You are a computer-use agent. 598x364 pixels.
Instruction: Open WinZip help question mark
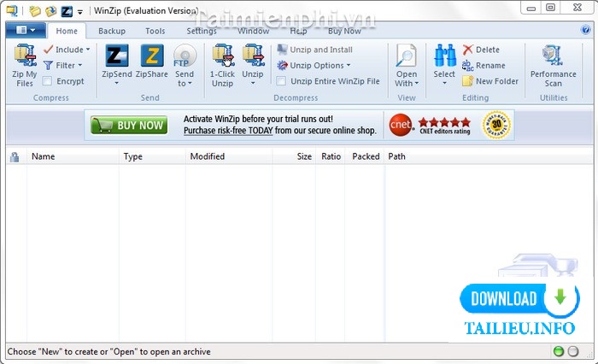585,30
